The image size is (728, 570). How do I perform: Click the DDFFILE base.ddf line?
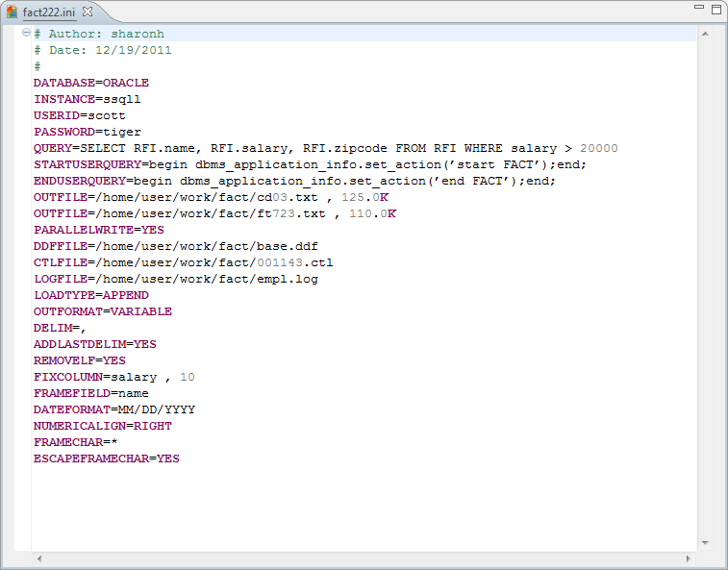click(176, 246)
